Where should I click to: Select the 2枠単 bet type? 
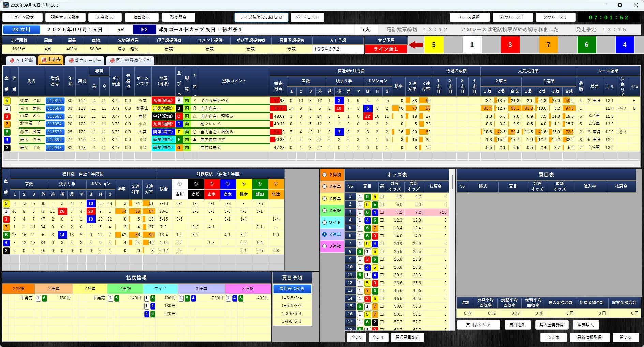[x=332, y=199]
